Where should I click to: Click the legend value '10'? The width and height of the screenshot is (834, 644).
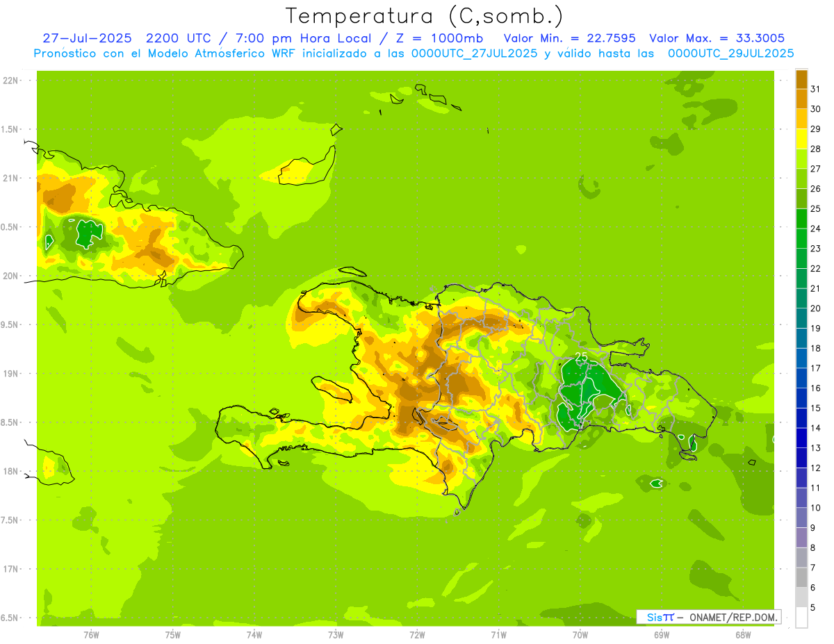[x=816, y=508]
